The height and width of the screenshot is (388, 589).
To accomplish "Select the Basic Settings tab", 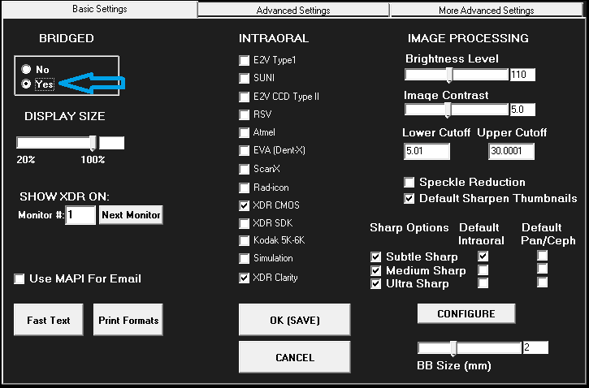I will click(100, 9).
